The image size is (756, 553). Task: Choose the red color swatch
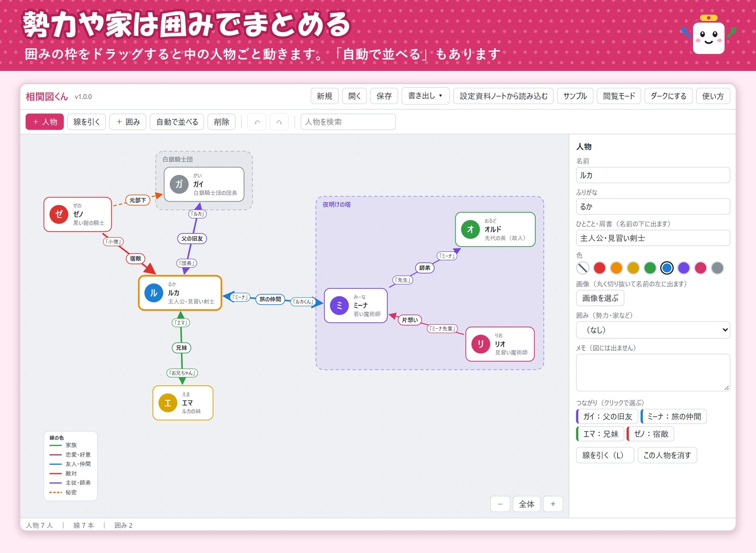pos(600,268)
